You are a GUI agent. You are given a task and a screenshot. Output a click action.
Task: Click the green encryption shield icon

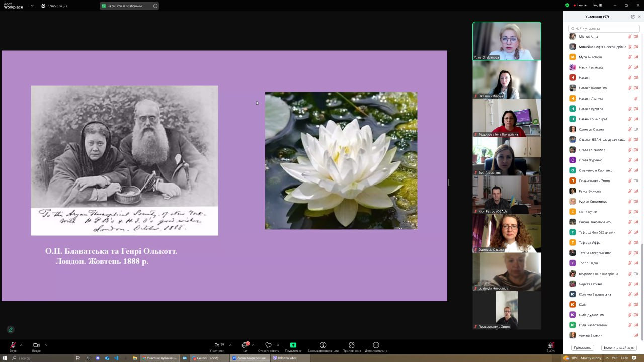tap(567, 5)
